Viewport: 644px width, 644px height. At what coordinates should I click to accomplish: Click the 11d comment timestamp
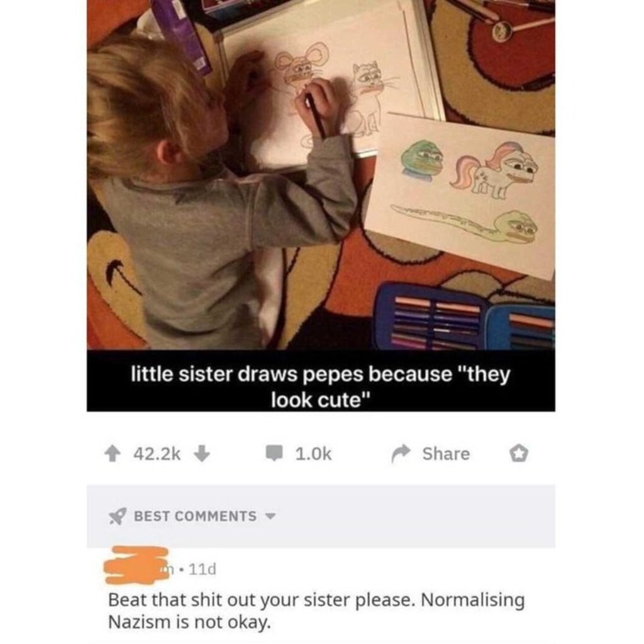[x=203, y=569]
